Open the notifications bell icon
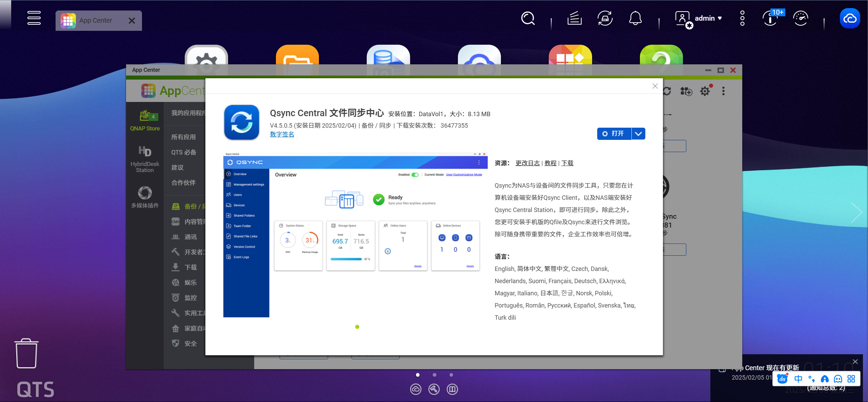Viewport: 868px width, 402px height. pos(635,18)
